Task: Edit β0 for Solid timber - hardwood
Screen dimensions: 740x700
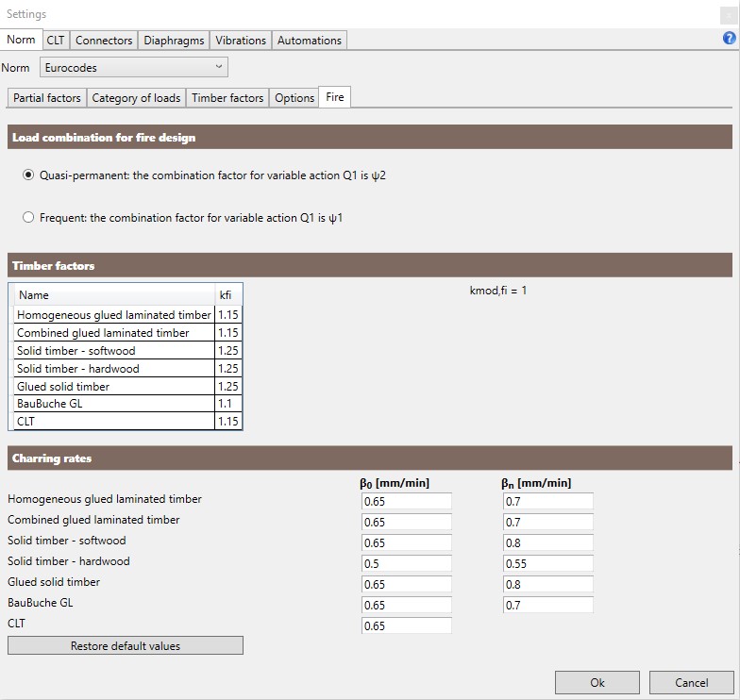Action: (x=406, y=564)
